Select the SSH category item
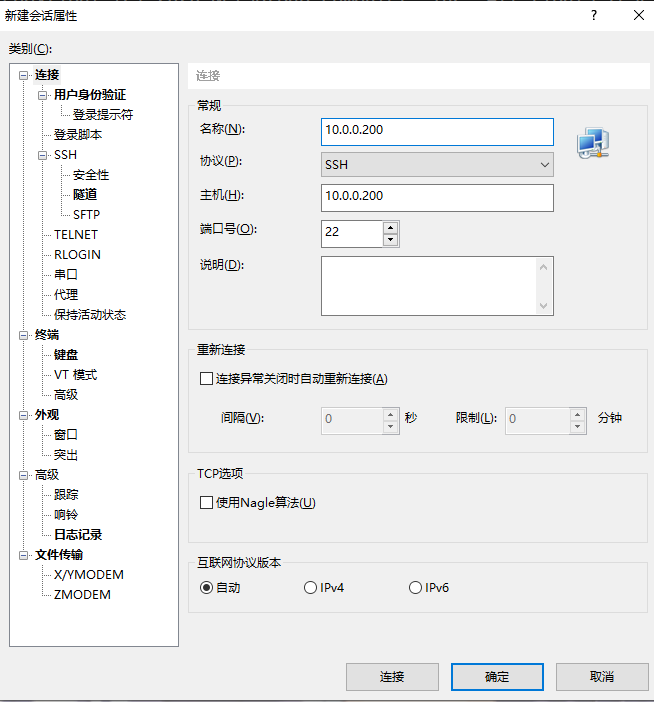This screenshot has width=654, height=702. tap(65, 155)
